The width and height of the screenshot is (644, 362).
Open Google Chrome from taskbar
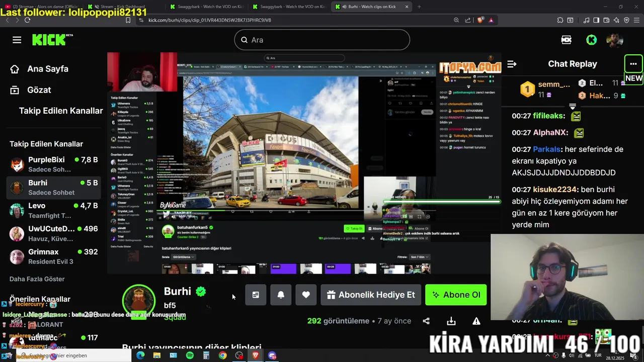222,355
